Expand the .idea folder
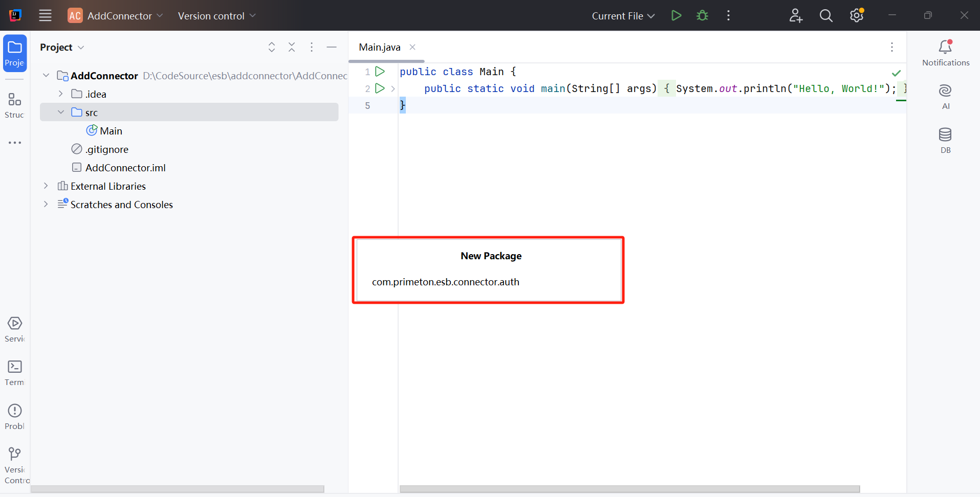Viewport: 980px width, 497px height. pos(61,94)
